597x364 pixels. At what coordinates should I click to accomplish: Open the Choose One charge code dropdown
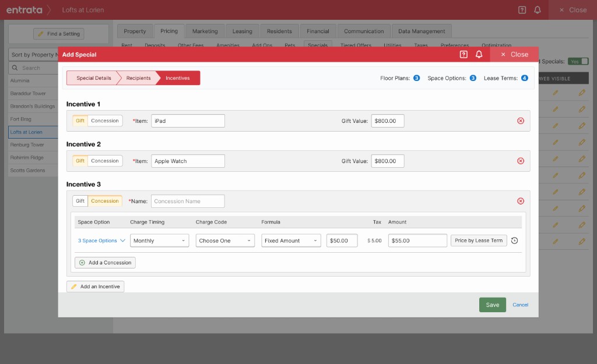point(225,241)
